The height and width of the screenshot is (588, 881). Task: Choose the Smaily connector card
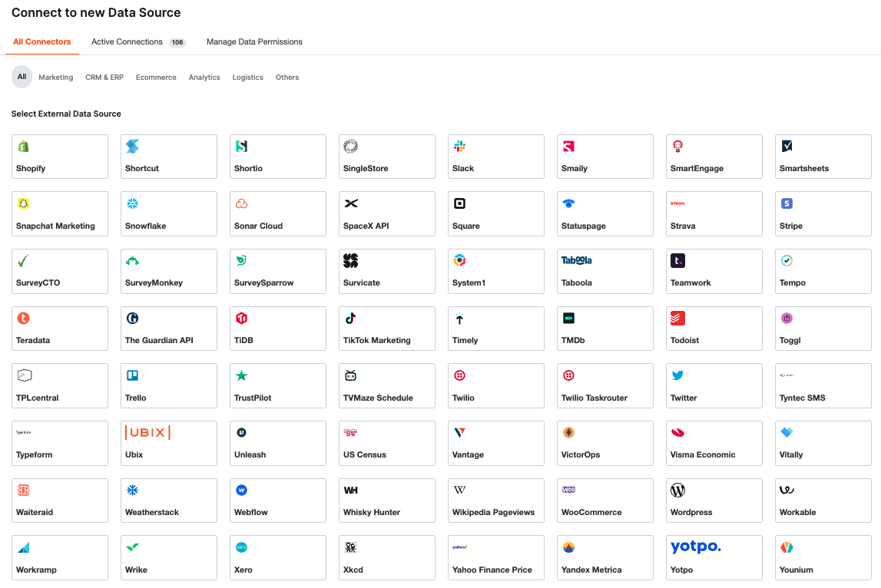click(604, 157)
